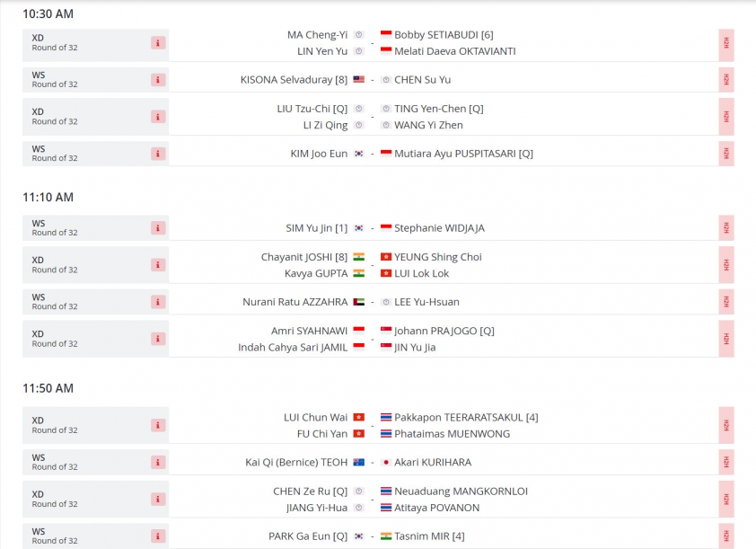Image resolution: width=756 pixels, height=549 pixels.
Task: Select player Akari KURIHARA
Action: (x=433, y=462)
